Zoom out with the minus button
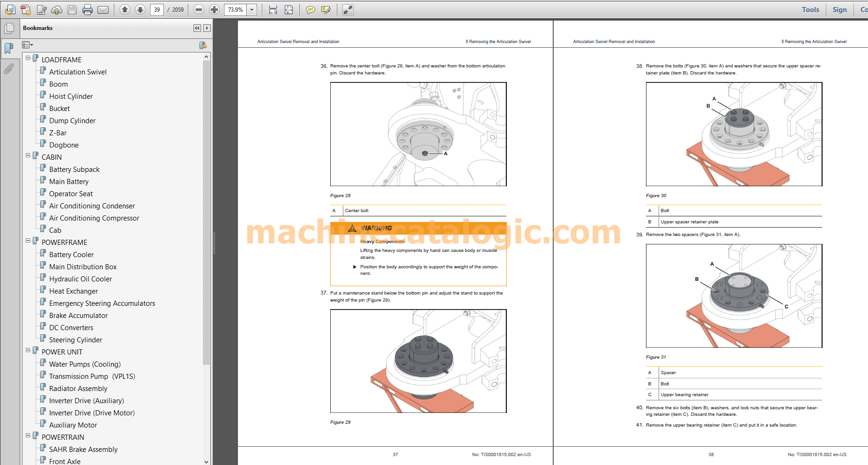The height and width of the screenshot is (465, 868). click(x=199, y=9)
